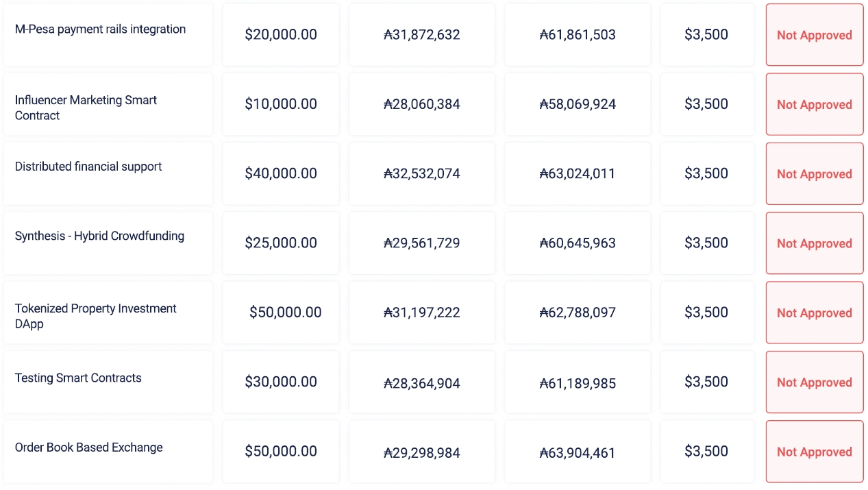
Task: Click Not Approved badge for Order Book Exchange
Action: (x=814, y=452)
